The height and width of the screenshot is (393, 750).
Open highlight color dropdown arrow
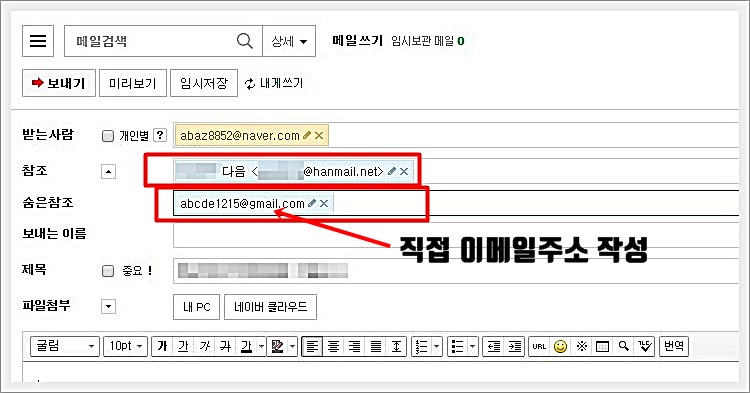292,346
